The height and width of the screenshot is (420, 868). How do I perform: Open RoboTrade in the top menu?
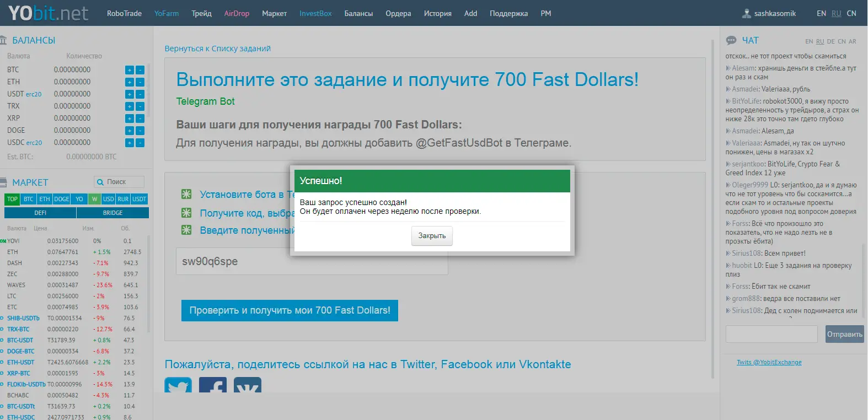pos(124,13)
